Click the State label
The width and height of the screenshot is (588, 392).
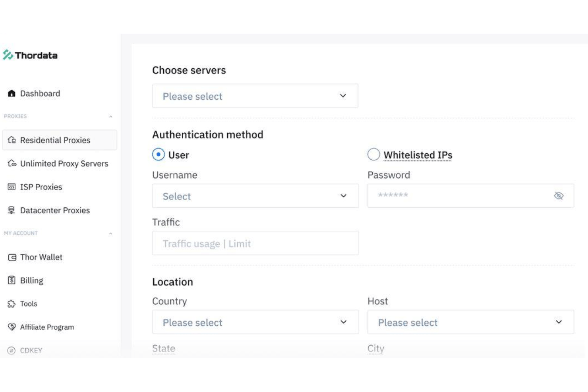tap(164, 348)
